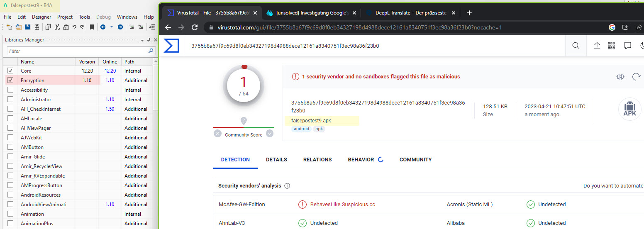Open the RELATIONS tab
The image size is (644, 229).
click(x=317, y=160)
